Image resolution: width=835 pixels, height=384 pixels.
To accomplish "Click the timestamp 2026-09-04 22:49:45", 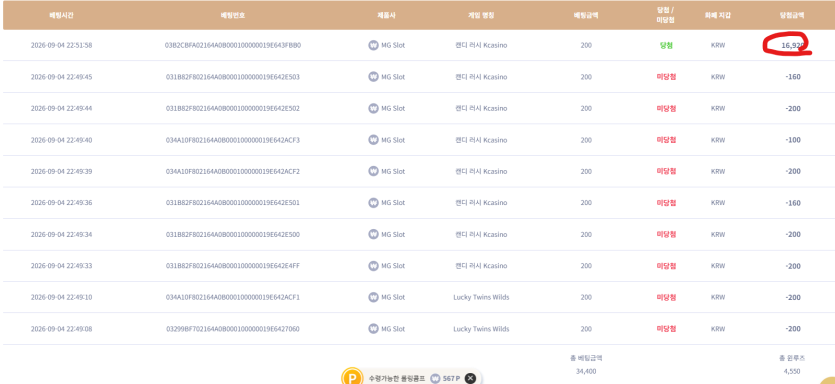I will pyautogui.click(x=61, y=77).
